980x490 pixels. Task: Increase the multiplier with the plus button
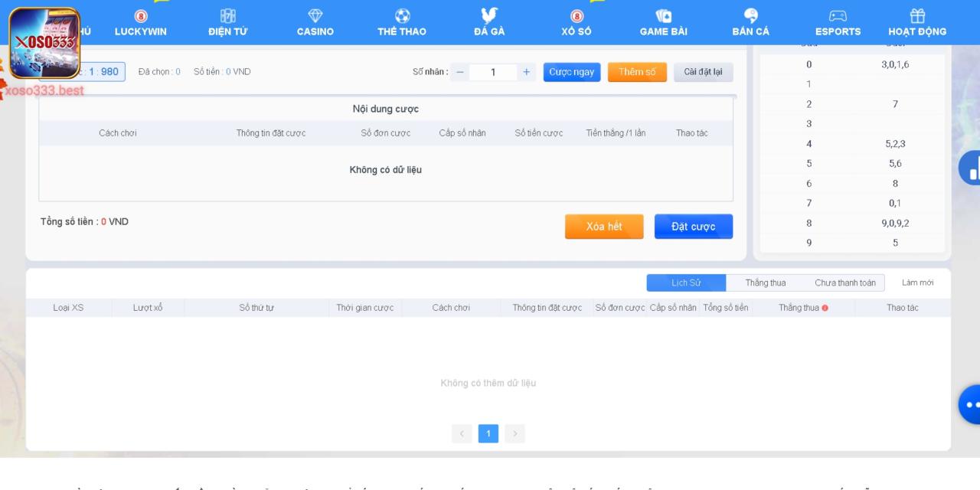point(526,72)
